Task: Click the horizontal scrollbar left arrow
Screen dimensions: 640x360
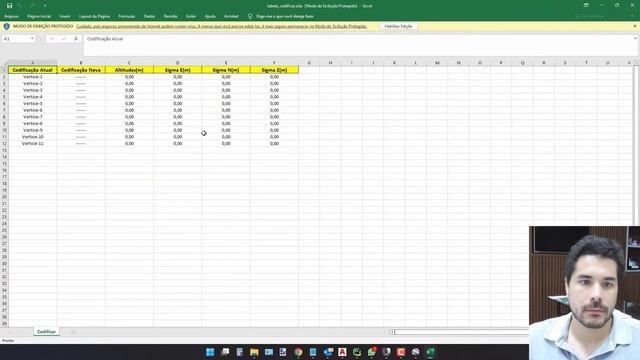Action: (392, 332)
